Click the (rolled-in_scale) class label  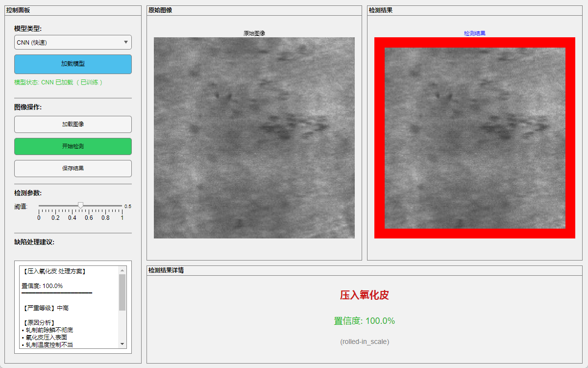coord(364,342)
